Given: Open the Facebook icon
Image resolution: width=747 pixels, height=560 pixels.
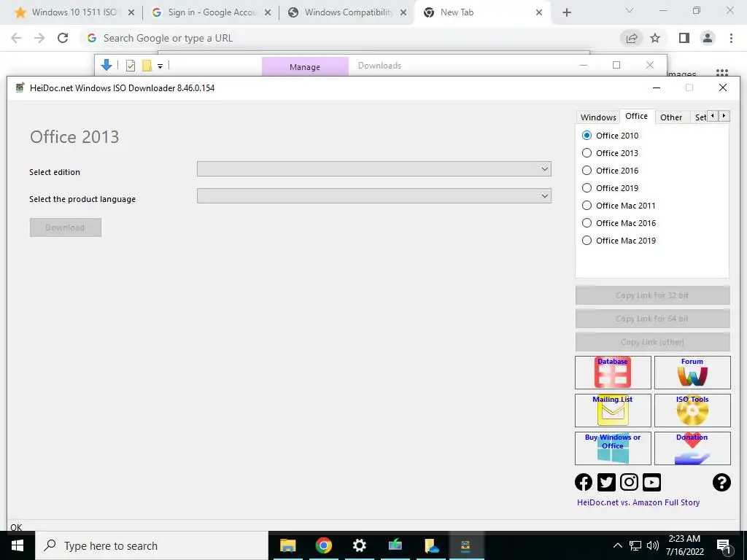Looking at the screenshot, I should tap(584, 482).
